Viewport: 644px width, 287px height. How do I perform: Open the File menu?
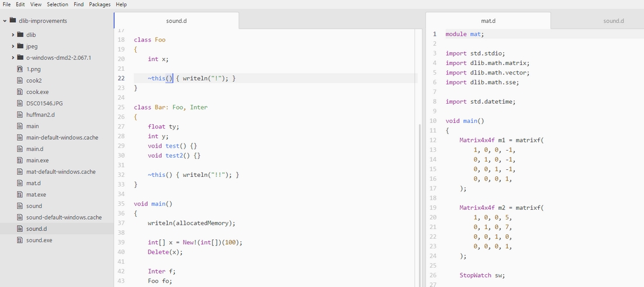[6, 4]
